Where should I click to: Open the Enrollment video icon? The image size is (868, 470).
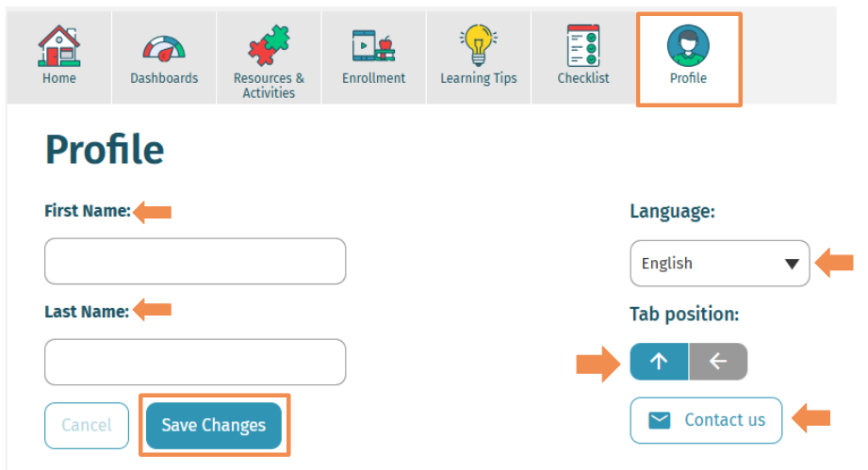point(373,46)
